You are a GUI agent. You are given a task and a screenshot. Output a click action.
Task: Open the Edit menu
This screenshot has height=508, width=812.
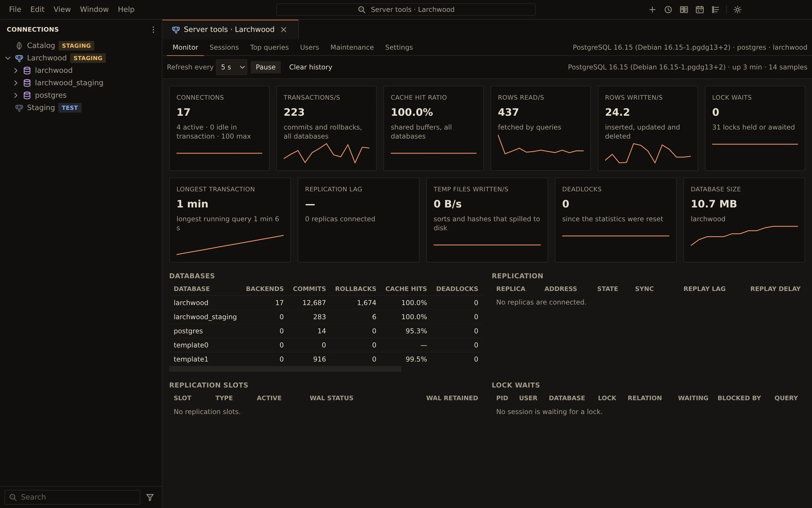click(x=37, y=9)
